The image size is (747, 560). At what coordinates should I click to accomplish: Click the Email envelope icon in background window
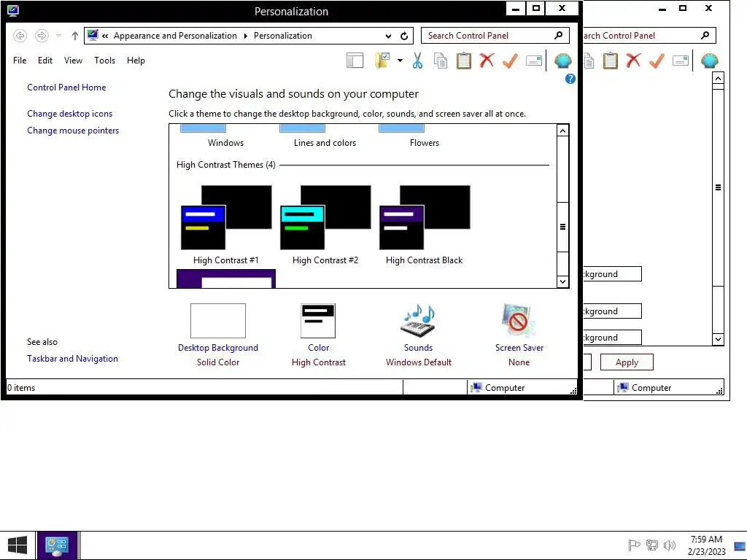point(681,61)
